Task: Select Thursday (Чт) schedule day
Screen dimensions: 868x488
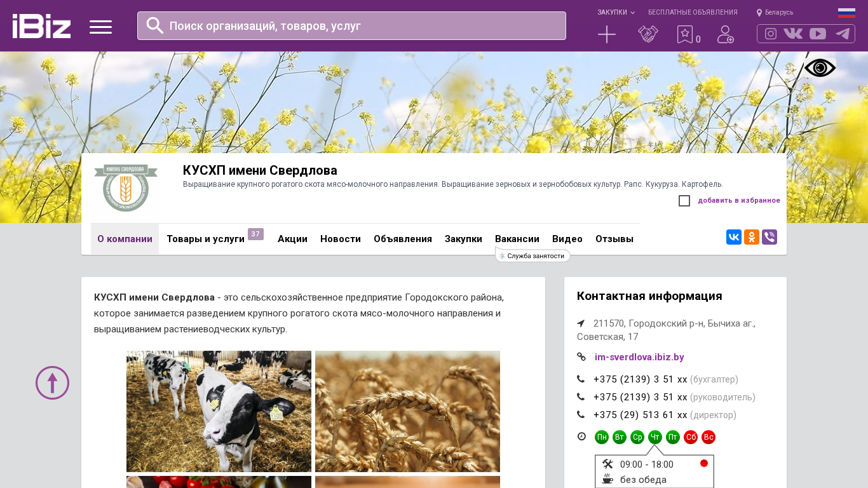Action: [x=655, y=437]
